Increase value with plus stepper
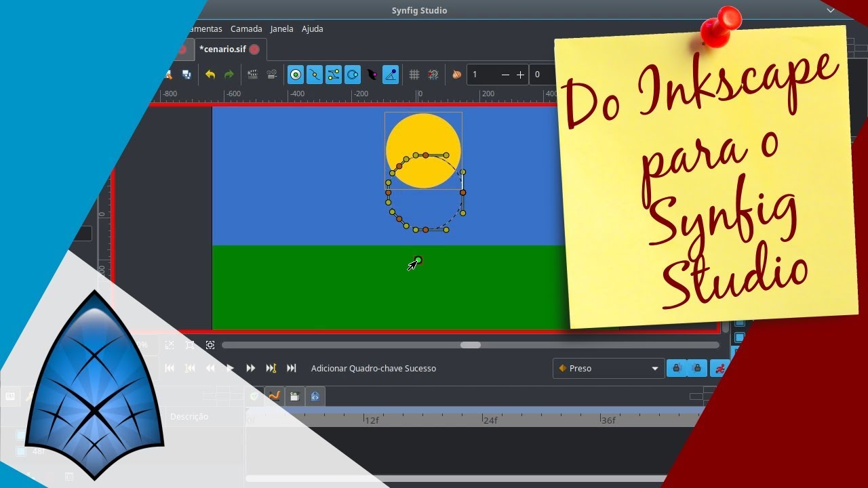The height and width of the screenshot is (488, 868). [521, 75]
